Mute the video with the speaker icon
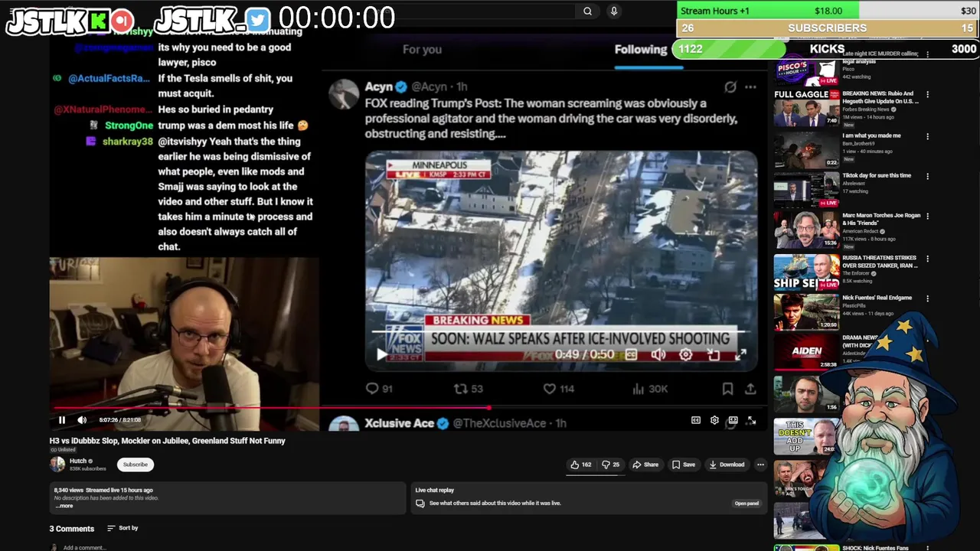The height and width of the screenshot is (551, 980). click(x=82, y=420)
